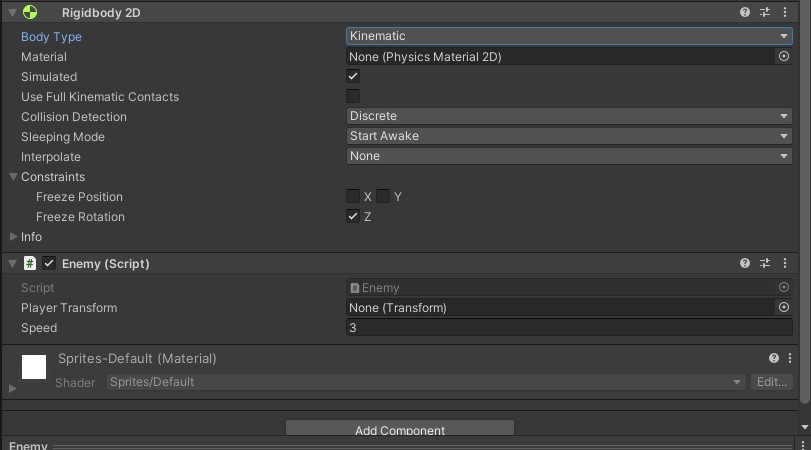The image size is (811, 450).
Task: Click the Freeze Position label
Action: [79, 197]
